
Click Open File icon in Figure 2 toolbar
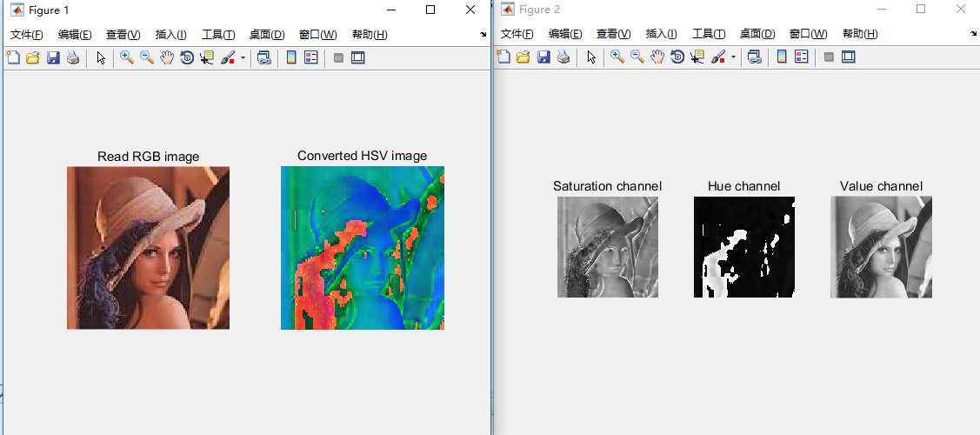click(523, 57)
